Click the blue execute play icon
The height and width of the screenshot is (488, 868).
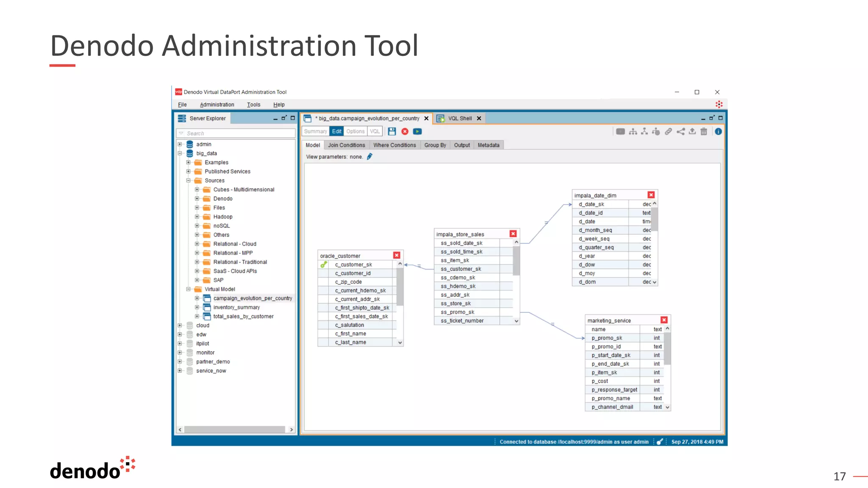(417, 131)
